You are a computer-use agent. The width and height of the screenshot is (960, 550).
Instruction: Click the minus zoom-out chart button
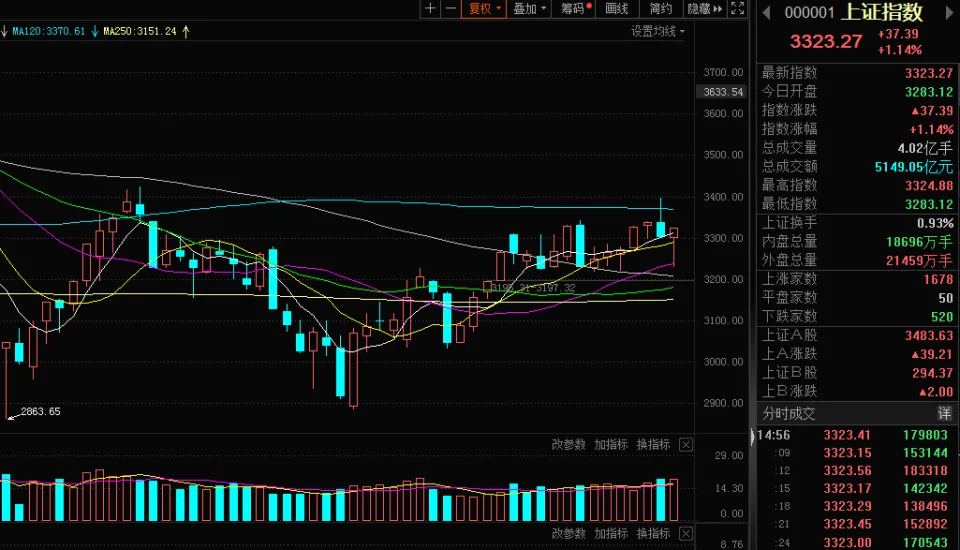tap(451, 9)
